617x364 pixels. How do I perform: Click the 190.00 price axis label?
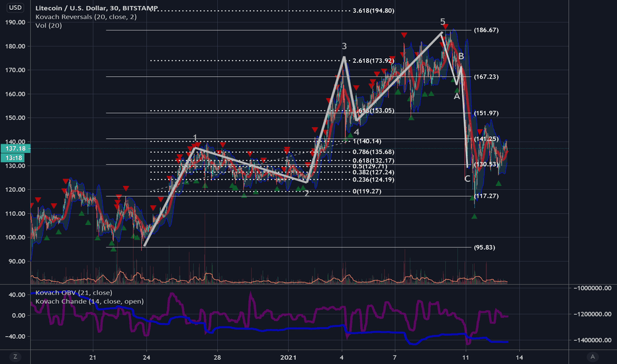point(15,23)
